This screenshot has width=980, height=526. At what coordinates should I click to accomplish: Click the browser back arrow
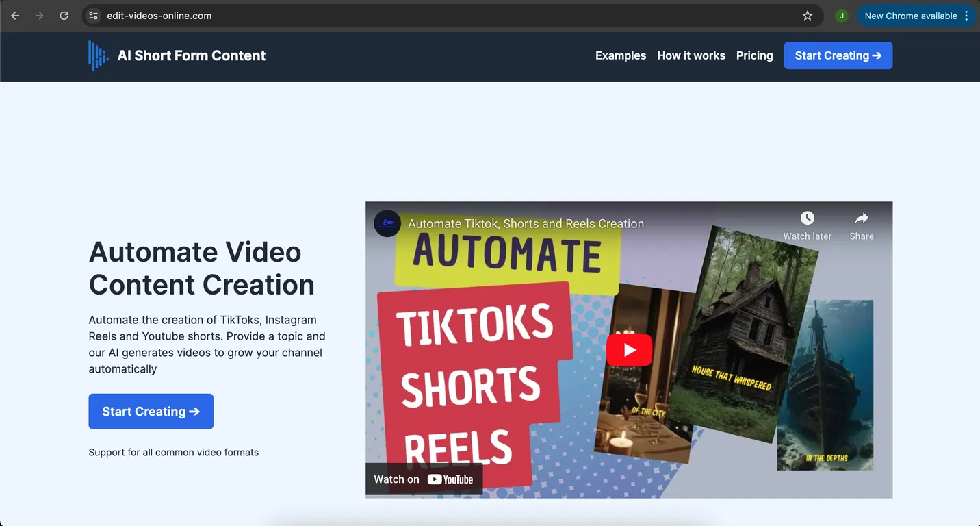(x=15, y=16)
